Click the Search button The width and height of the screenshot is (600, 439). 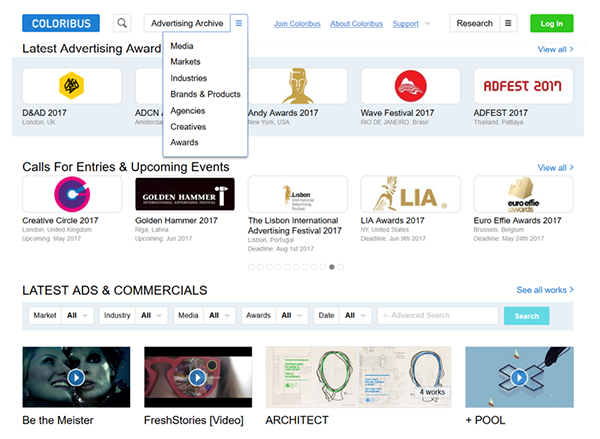(x=527, y=316)
